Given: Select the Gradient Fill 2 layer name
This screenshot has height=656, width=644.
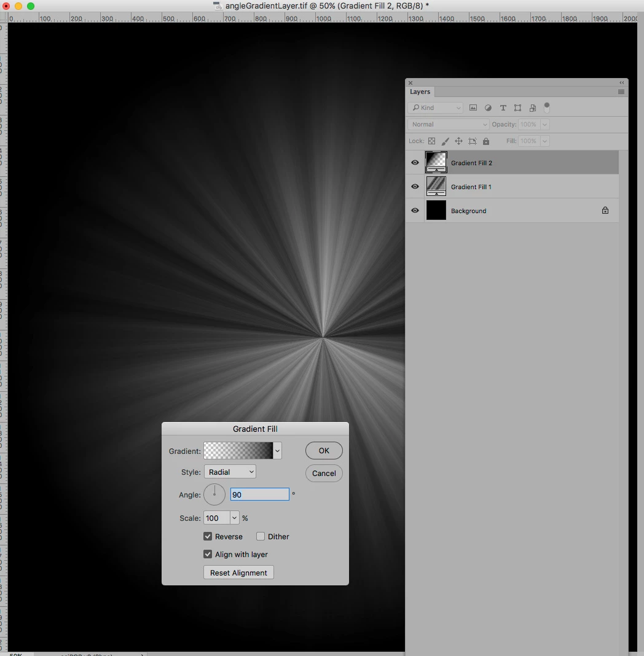Looking at the screenshot, I should click(x=471, y=163).
